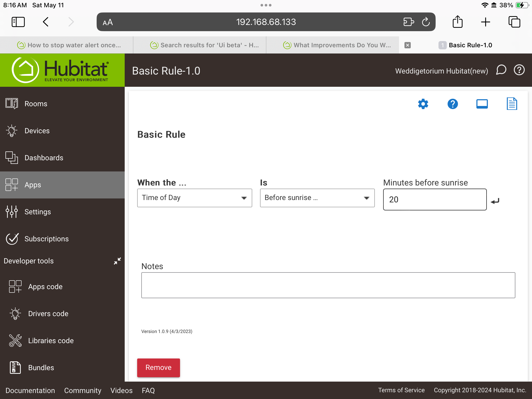This screenshot has height=399, width=532.
Task: Click the blue monitor display icon
Action: (482, 104)
